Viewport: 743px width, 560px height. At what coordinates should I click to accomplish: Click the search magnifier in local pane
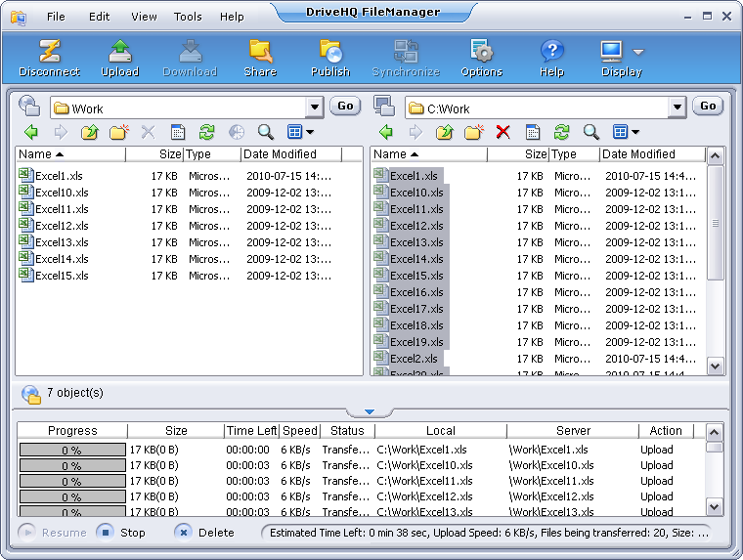click(x=590, y=132)
